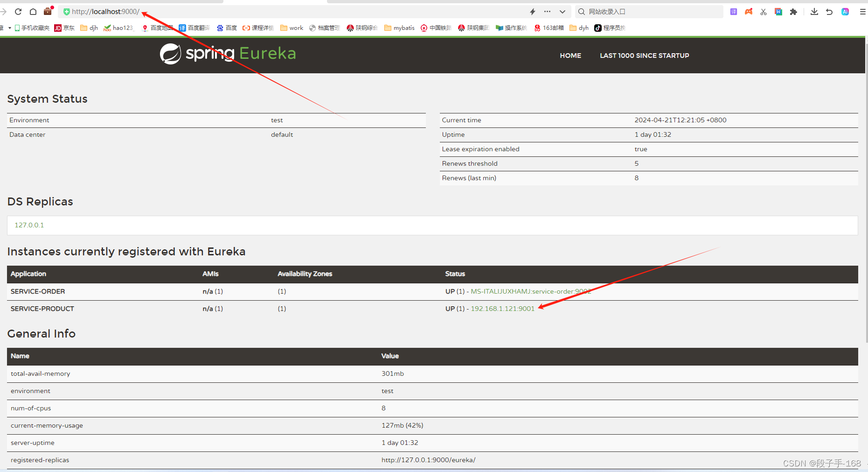Open the 档案管理 bookmark
868x472 pixels.
[x=324, y=28]
